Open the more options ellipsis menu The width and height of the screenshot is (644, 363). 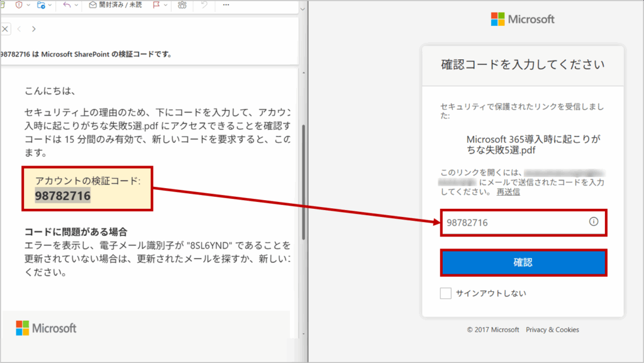click(x=226, y=5)
